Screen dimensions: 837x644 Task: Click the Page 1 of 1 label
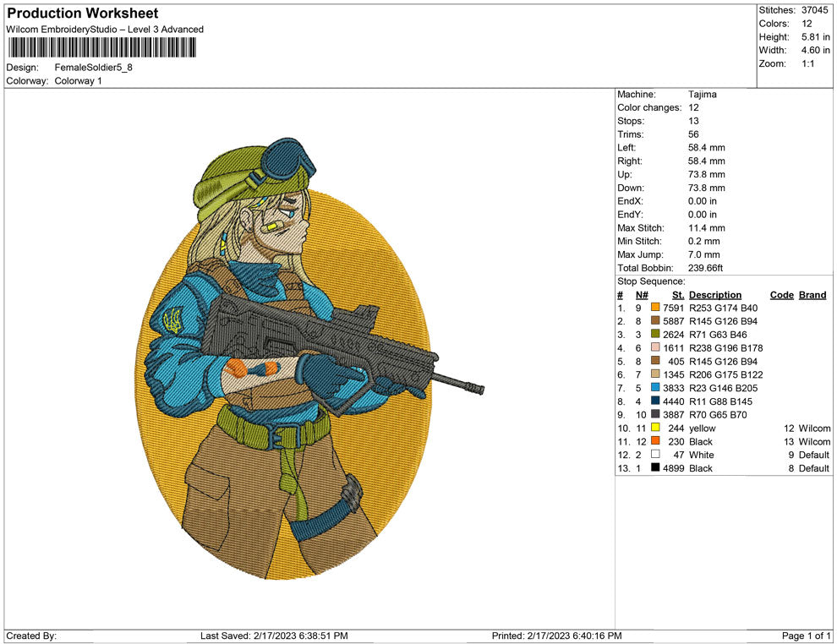806,636
